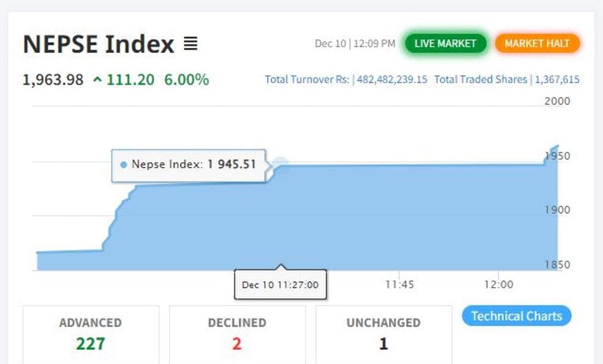The width and height of the screenshot is (603, 364).
Task: Select the ADVANCED 227 stocks card
Action: point(91,334)
